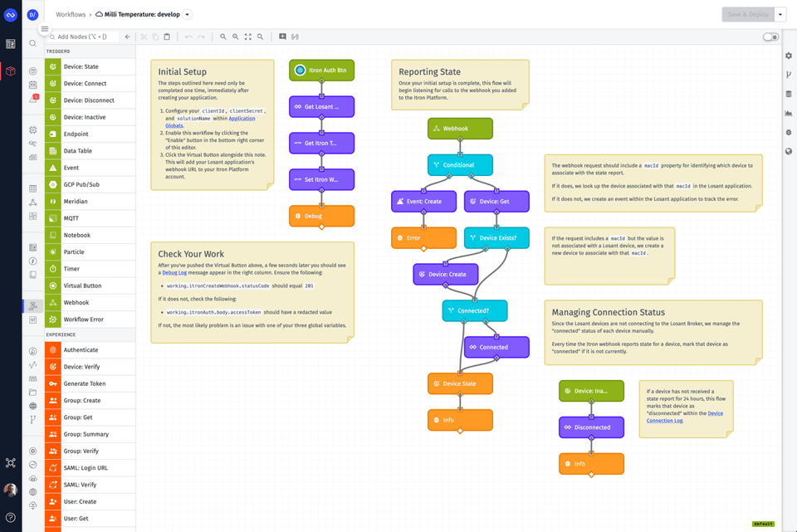797x532 pixels.
Task: Open the workflow version dropdown beside develop
Action: 188,15
